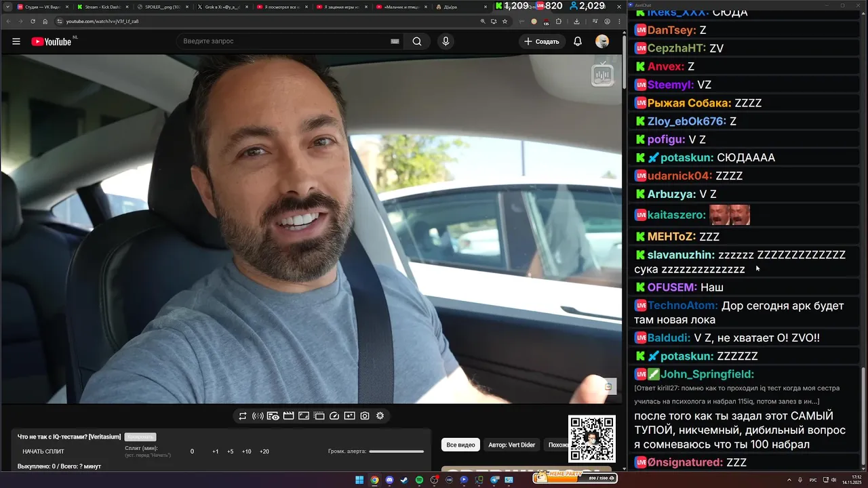Switch to the Мальчик и птица tab
The image size is (868, 488).
400,7
